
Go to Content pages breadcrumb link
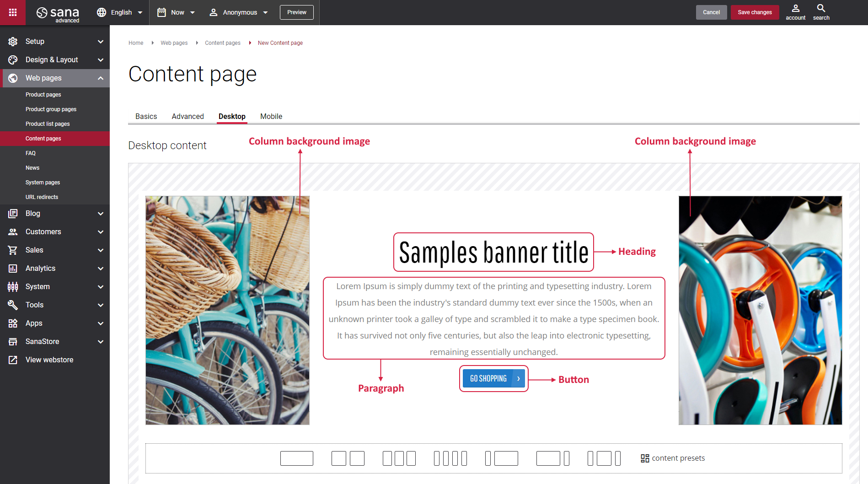pos(222,43)
